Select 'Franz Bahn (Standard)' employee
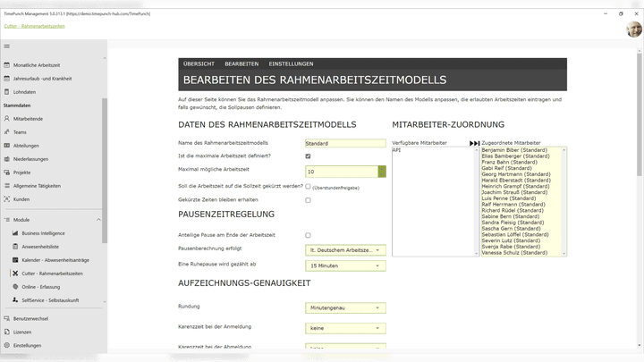This screenshot has width=644, height=362. point(509,162)
